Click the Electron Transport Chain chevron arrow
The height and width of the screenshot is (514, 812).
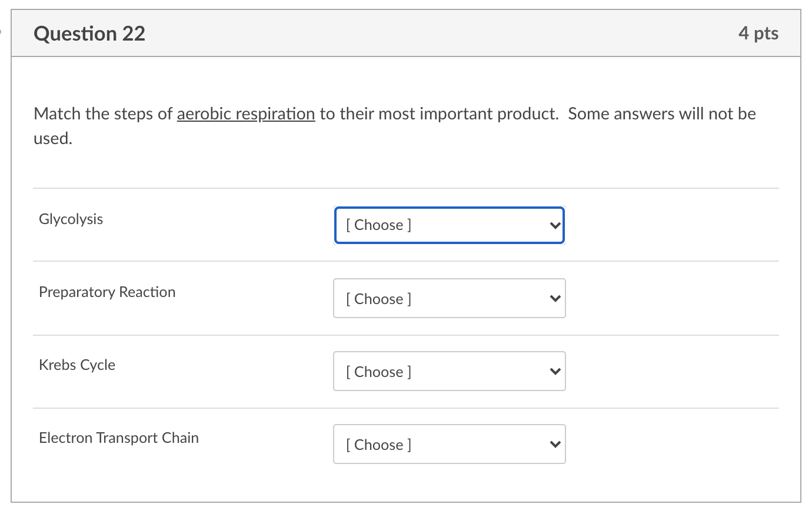click(554, 445)
